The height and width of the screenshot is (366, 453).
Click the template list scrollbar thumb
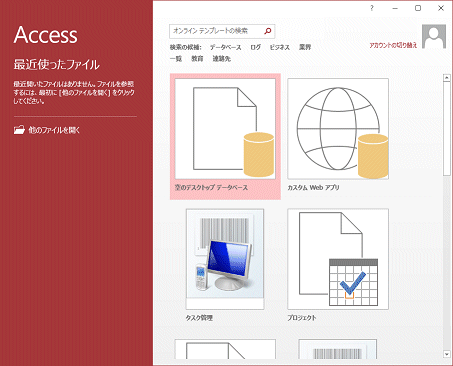tap(447, 129)
